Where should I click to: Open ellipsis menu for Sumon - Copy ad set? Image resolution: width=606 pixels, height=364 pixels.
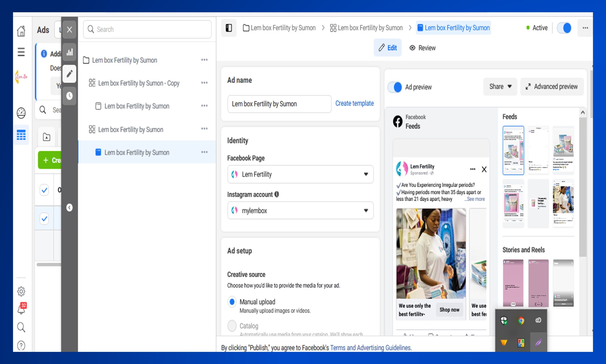point(204,83)
